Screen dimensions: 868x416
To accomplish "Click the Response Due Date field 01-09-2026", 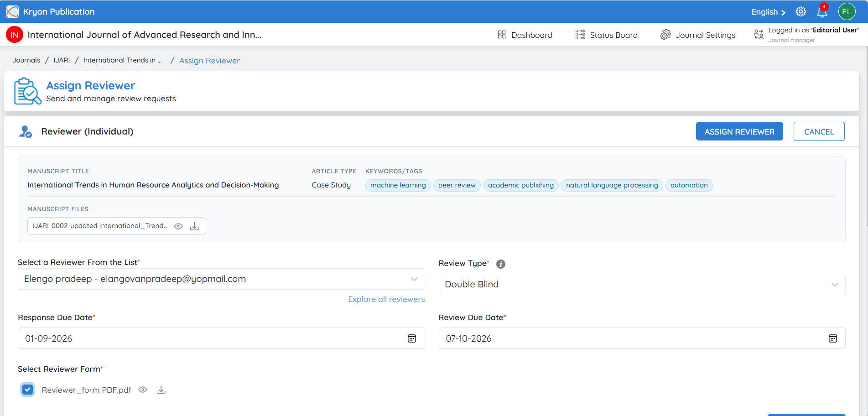I will click(x=221, y=338).
